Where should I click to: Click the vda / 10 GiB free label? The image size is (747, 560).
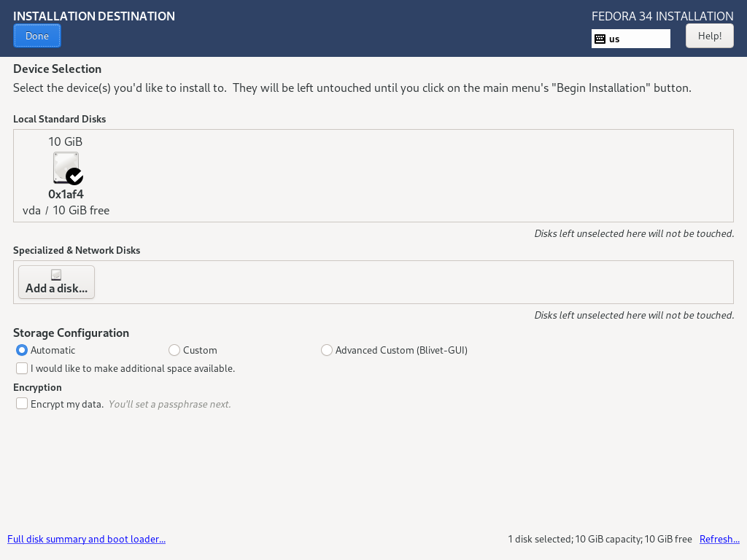[66, 211]
